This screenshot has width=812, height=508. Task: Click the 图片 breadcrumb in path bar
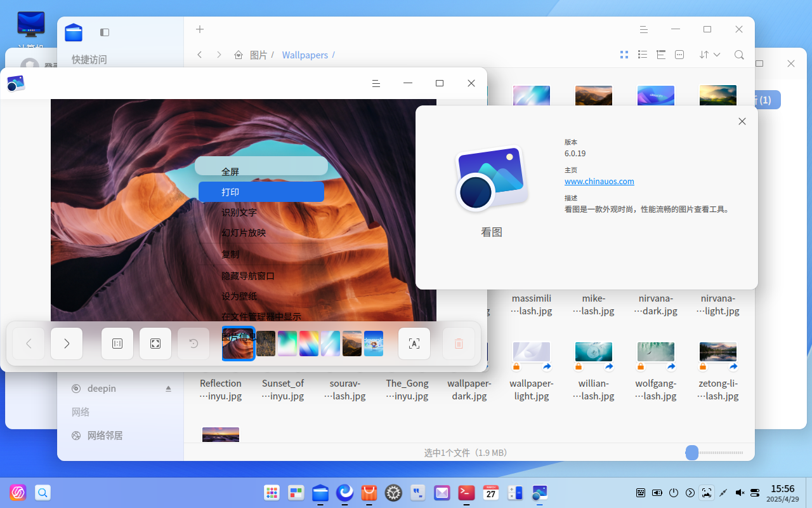258,55
